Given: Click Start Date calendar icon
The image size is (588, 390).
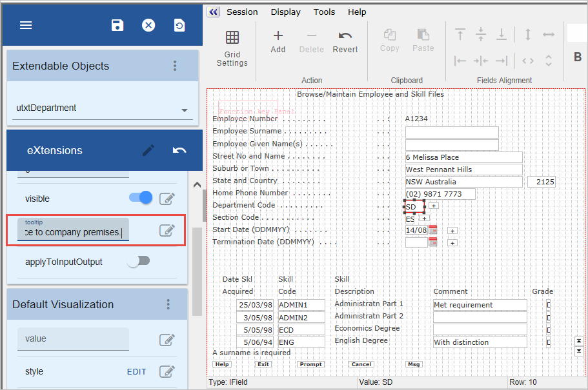Looking at the screenshot, I should 432,229.
